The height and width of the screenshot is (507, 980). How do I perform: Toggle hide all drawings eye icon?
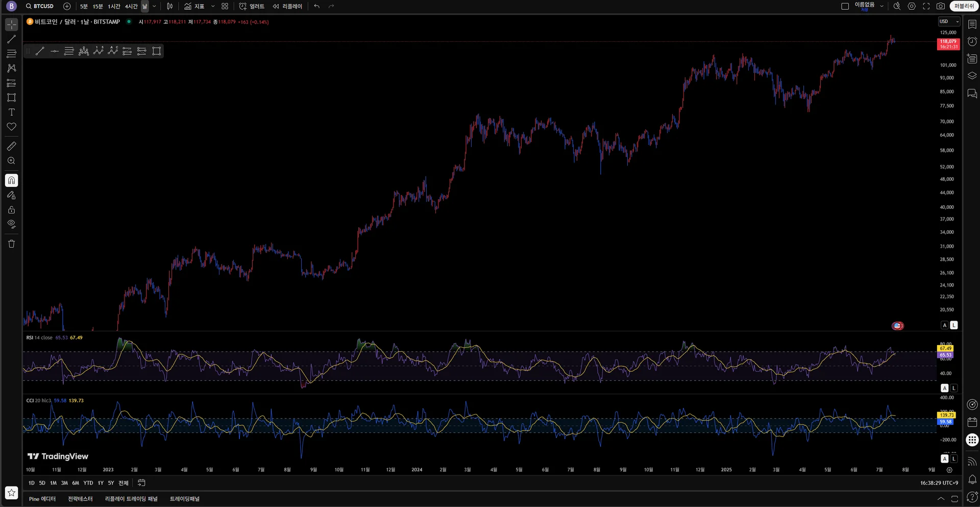pyautogui.click(x=11, y=224)
